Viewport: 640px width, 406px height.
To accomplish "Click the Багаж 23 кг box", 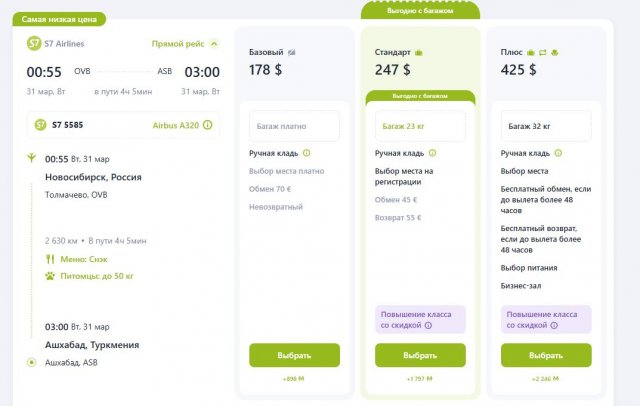I will point(420,127).
